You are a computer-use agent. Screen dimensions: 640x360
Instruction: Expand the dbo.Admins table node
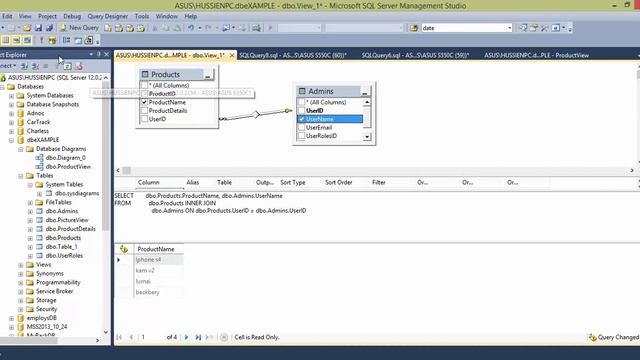click(30, 211)
